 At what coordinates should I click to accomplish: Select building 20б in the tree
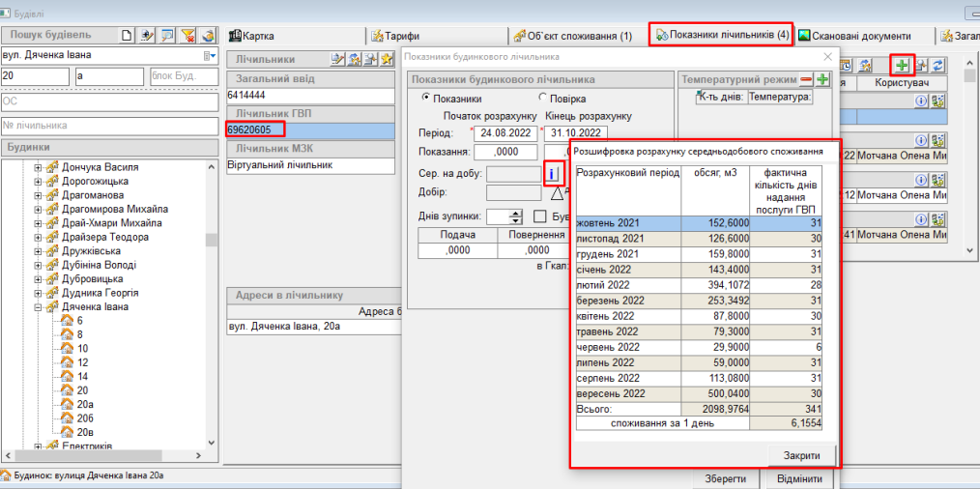(85, 418)
